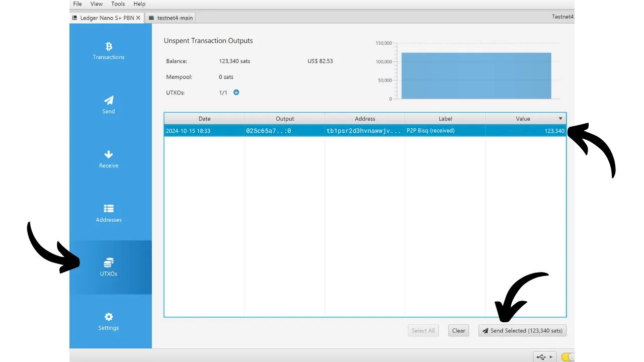This screenshot has width=644, height=362.
Task: Click the Unspent Transaction Outputs heading
Action: pyautogui.click(x=208, y=41)
